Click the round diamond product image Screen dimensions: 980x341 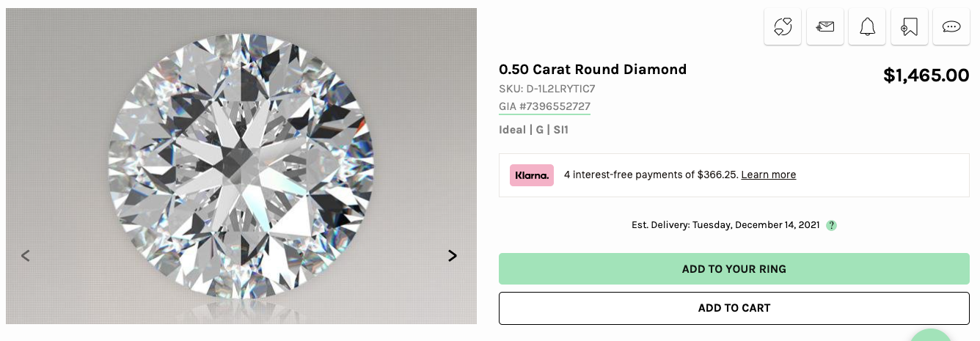click(241, 166)
